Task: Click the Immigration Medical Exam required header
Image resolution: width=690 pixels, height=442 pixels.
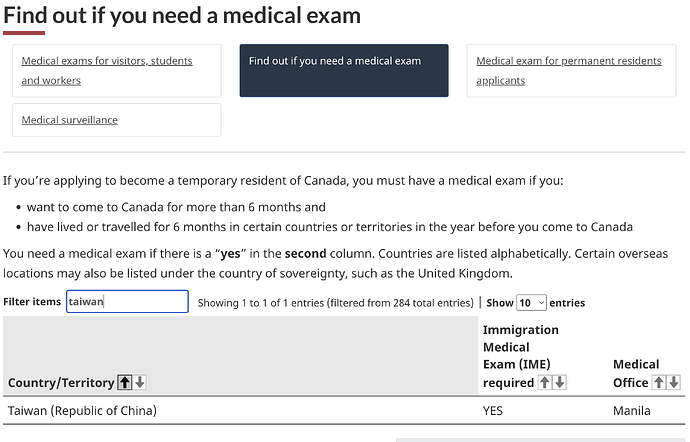Action: (521, 356)
